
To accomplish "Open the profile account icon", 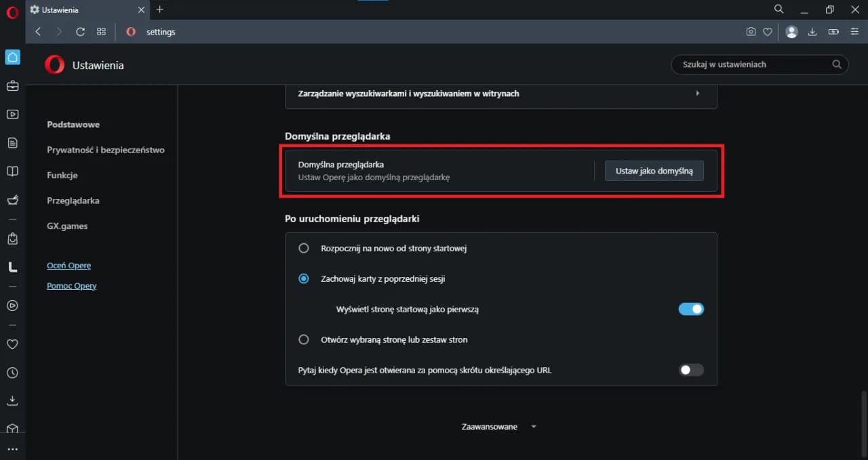I will coord(791,31).
